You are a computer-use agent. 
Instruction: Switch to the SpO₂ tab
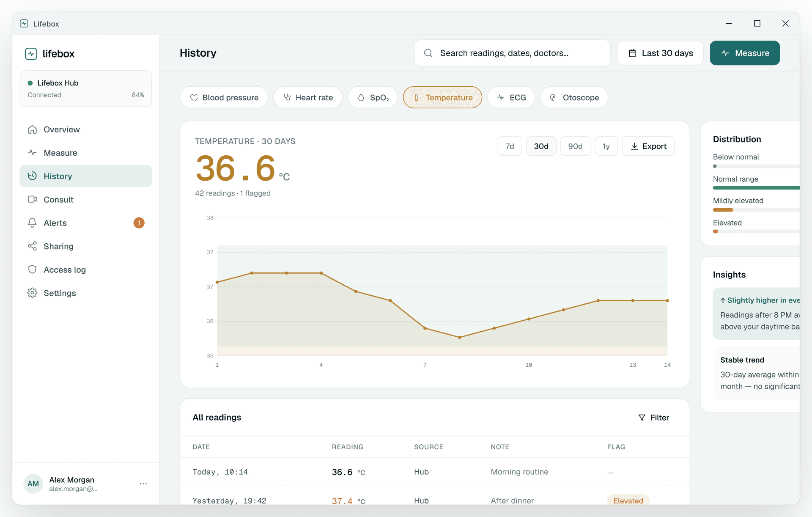point(373,97)
